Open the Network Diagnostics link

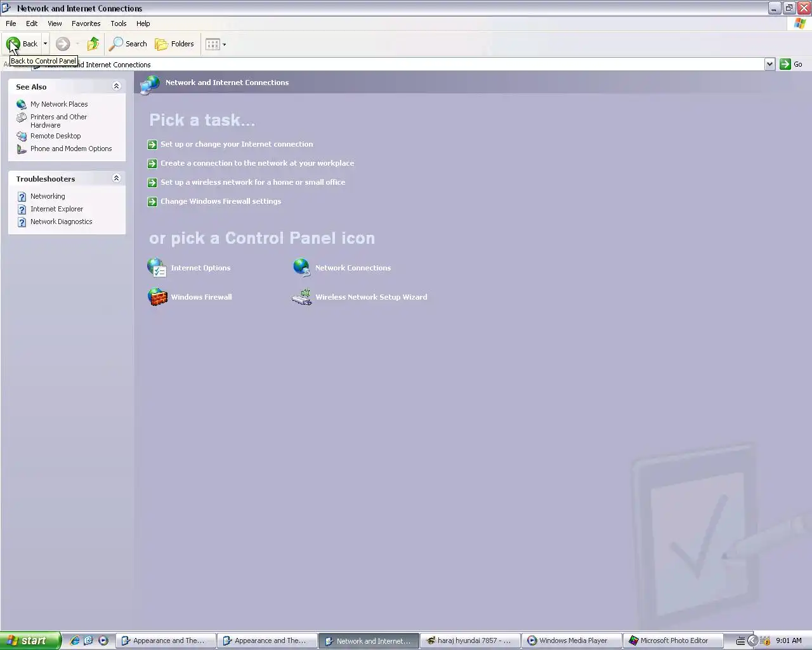(62, 222)
